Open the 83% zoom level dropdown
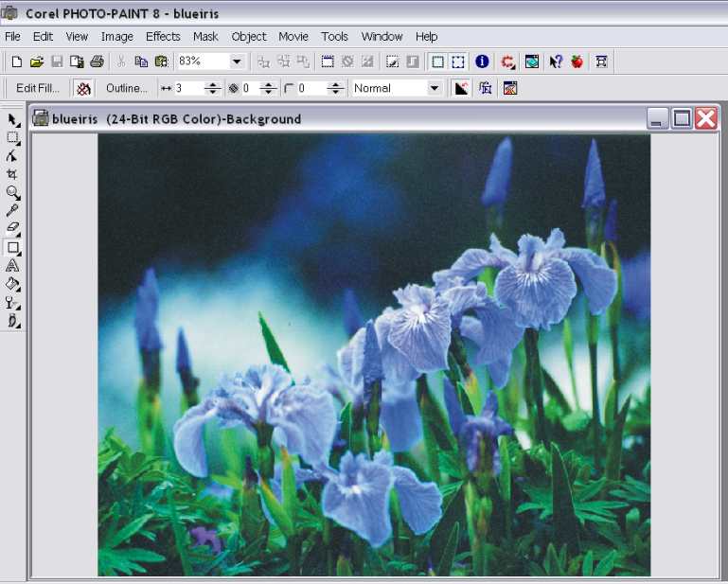 [237, 62]
